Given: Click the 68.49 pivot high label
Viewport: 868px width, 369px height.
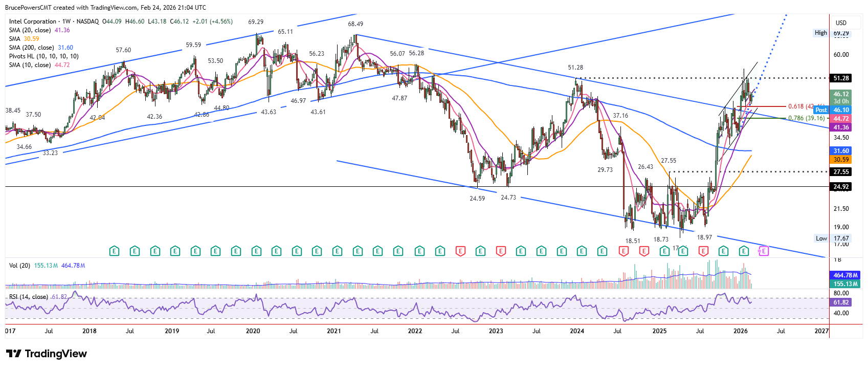Looking at the screenshot, I should point(355,24).
